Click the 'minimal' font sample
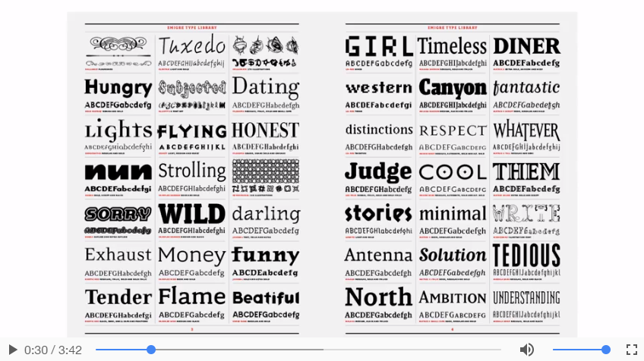This screenshot has height=361, width=644. 453,214
